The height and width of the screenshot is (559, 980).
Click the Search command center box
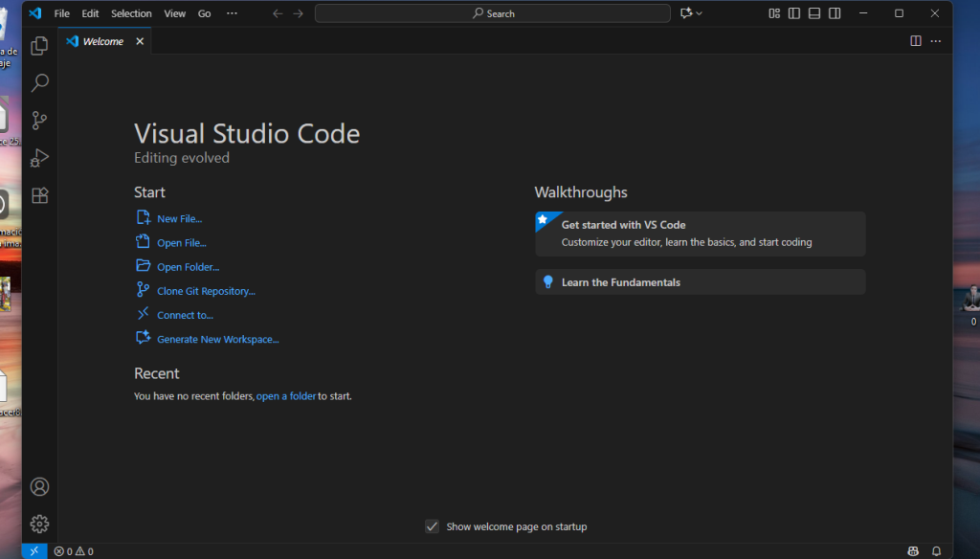click(x=493, y=13)
